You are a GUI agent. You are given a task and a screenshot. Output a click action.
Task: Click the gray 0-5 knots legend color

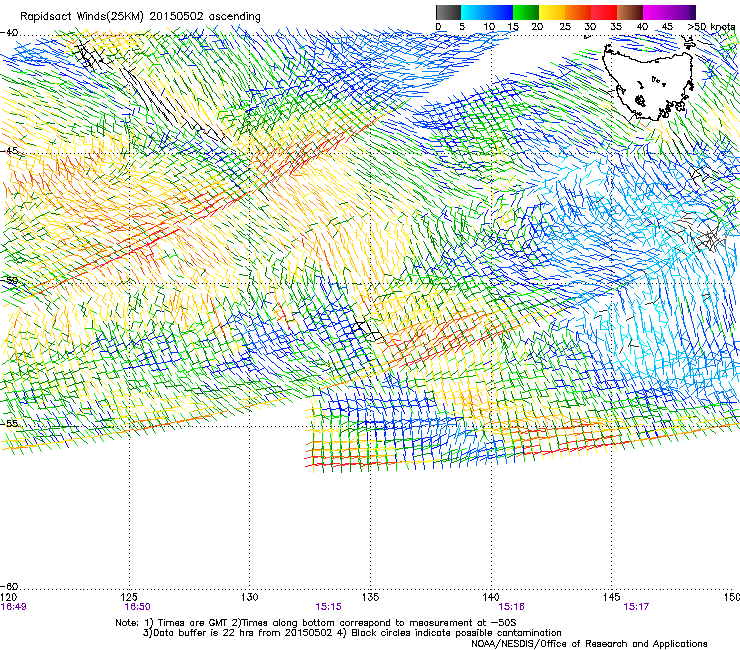(x=448, y=12)
